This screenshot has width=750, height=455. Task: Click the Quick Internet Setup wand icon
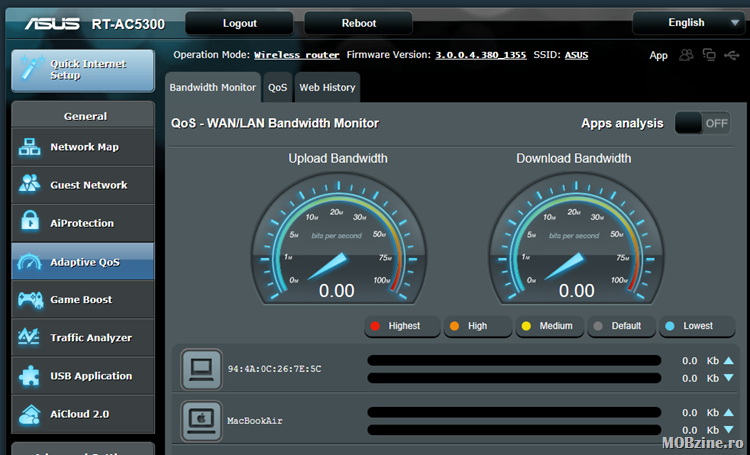pos(32,69)
